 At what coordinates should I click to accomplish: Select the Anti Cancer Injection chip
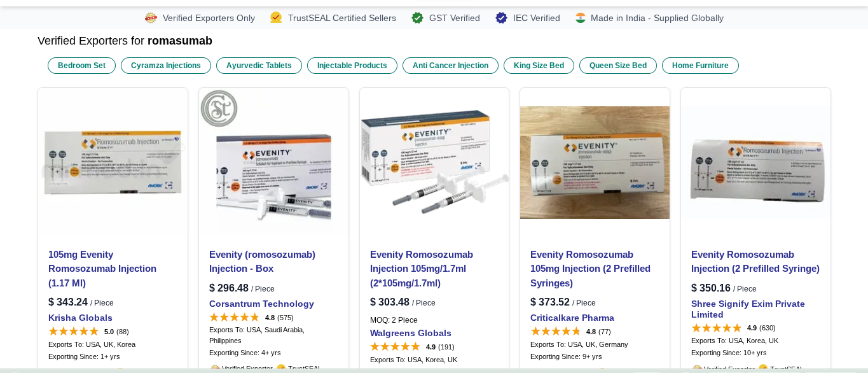tap(450, 66)
